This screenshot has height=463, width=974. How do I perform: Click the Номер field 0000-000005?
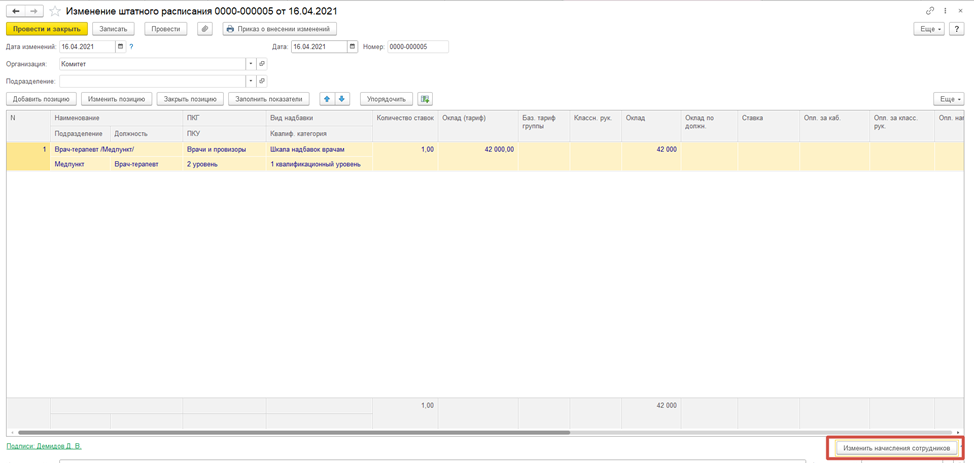pyautogui.click(x=417, y=47)
